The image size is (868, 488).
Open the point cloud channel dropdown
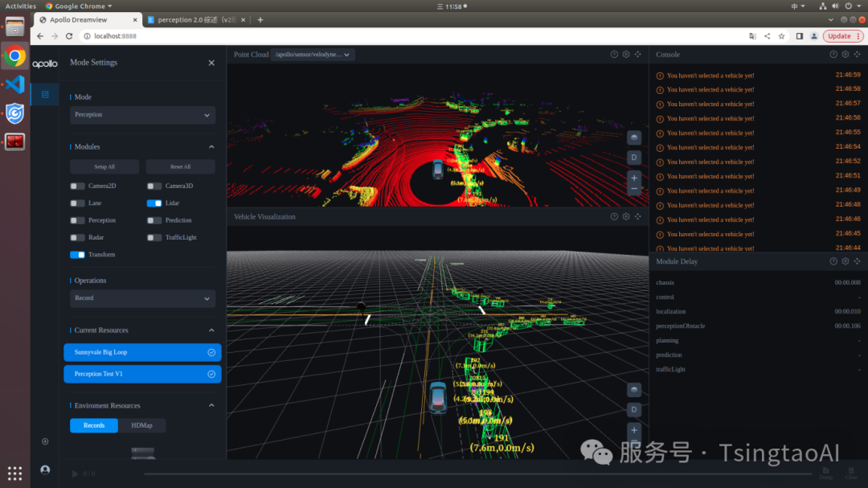[x=313, y=55]
